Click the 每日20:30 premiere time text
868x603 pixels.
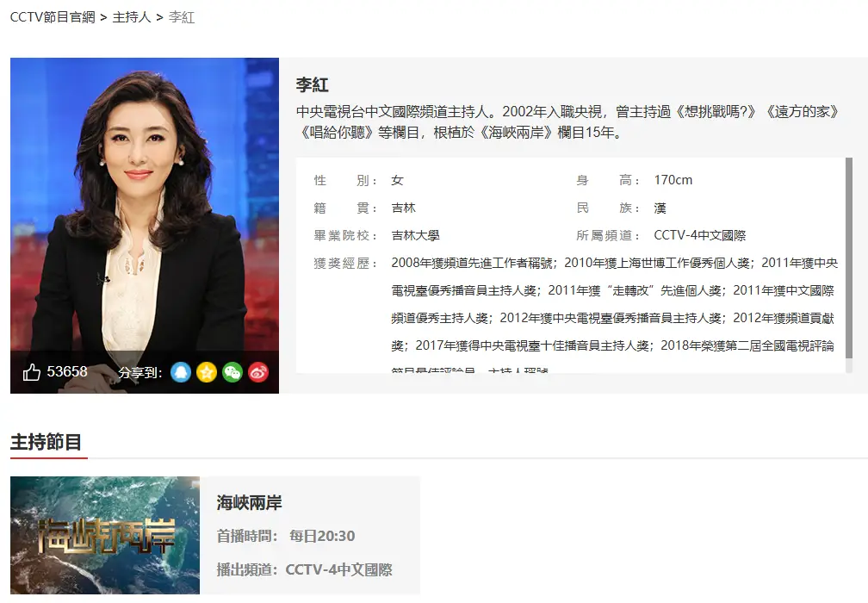point(322,536)
